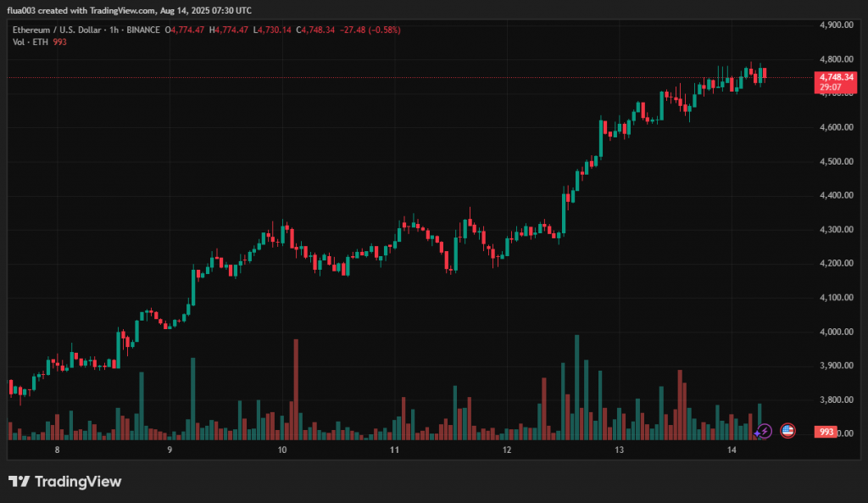This screenshot has height=503, width=868.
Task: Click date '10' on time axis
Action: click(282, 450)
